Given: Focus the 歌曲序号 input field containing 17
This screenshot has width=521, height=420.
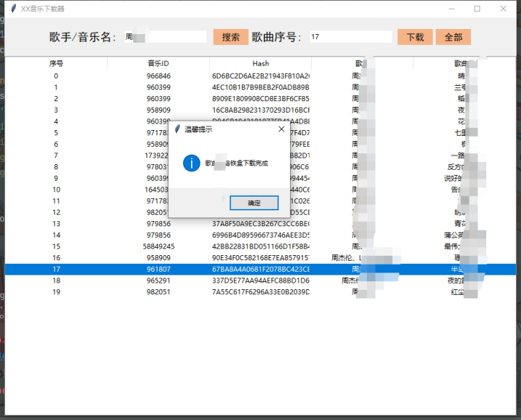Looking at the screenshot, I should coord(351,37).
